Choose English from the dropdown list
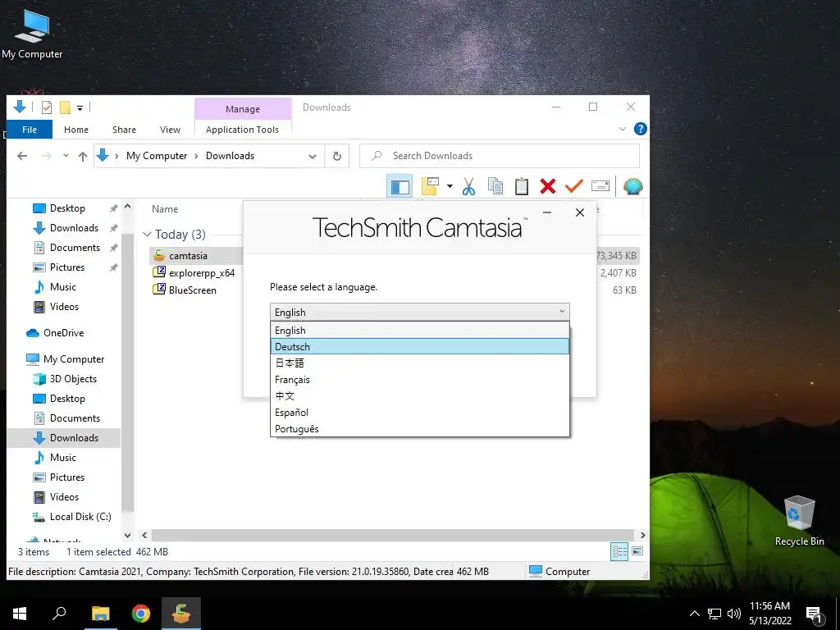Screen dimensions: 840x630 (x=419, y=331)
